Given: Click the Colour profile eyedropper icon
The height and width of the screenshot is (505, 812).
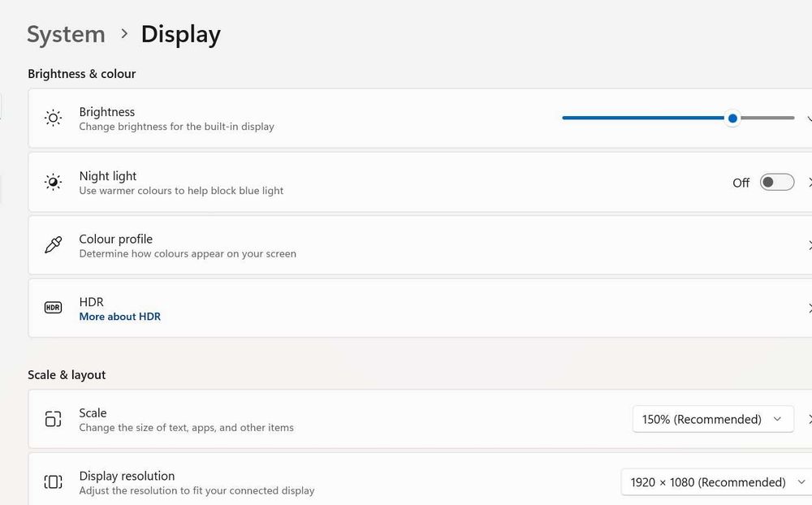Looking at the screenshot, I should (53, 245).
